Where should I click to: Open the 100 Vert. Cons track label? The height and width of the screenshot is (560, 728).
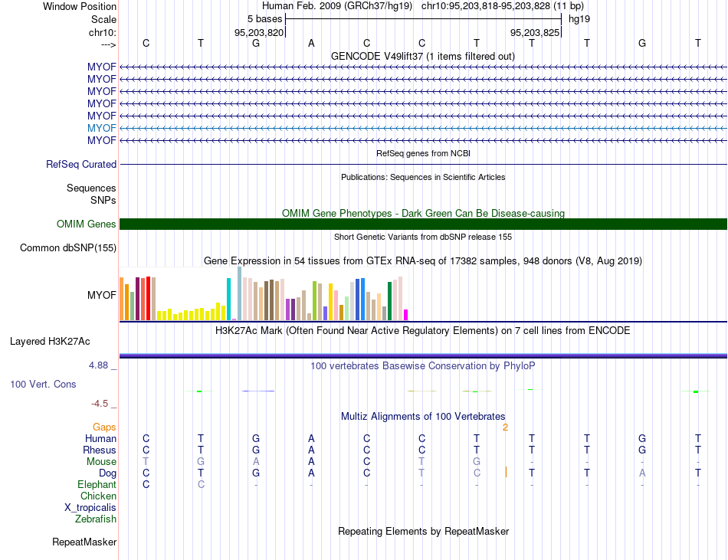point(43,384)
